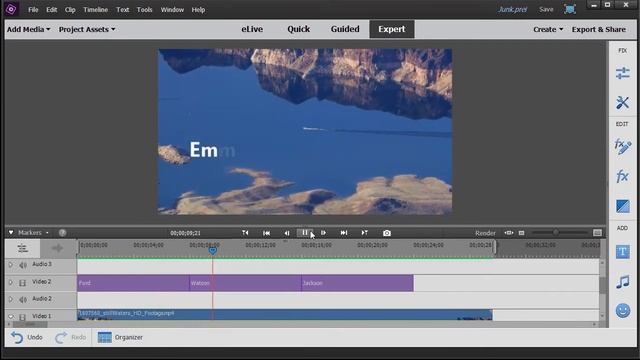Viewport: 640px width, 360px height.
Task: Open the Music note panel
Action: tap(622, 282)
